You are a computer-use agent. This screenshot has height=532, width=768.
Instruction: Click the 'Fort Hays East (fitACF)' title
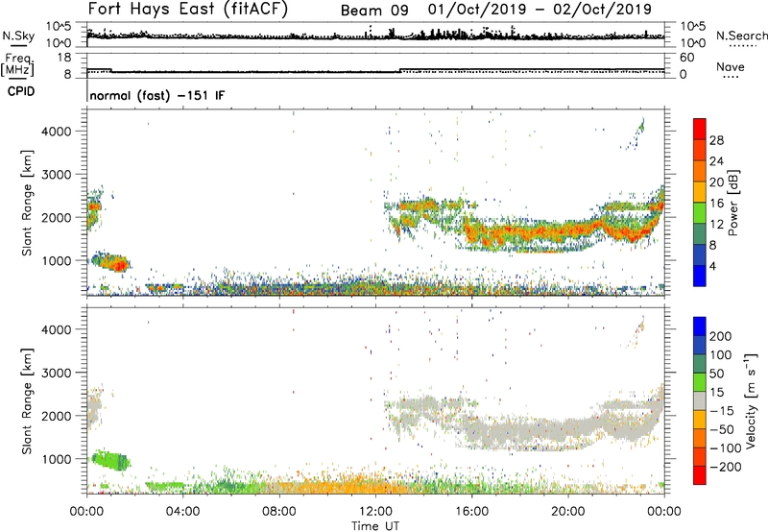coord(187,10)
